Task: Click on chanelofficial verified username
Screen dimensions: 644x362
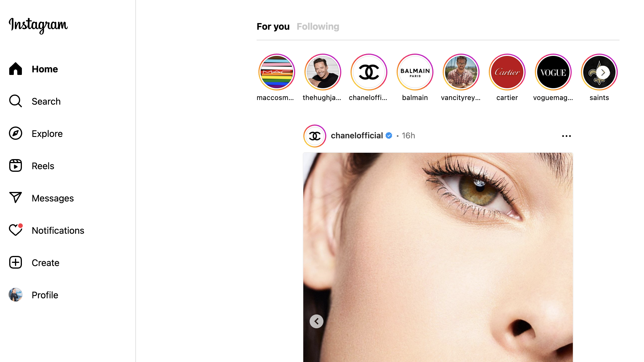Action: [357, 136]
